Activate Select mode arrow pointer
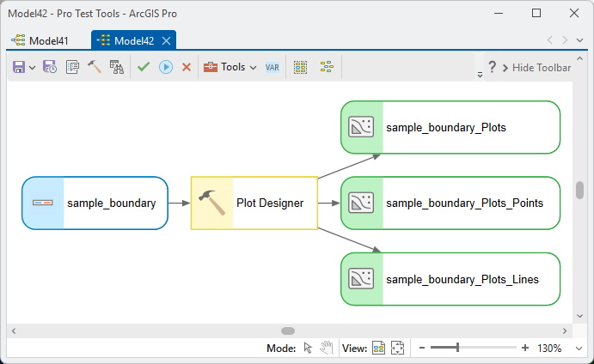The width and height of the screenshot is (594, 364). tap(308, 348)
